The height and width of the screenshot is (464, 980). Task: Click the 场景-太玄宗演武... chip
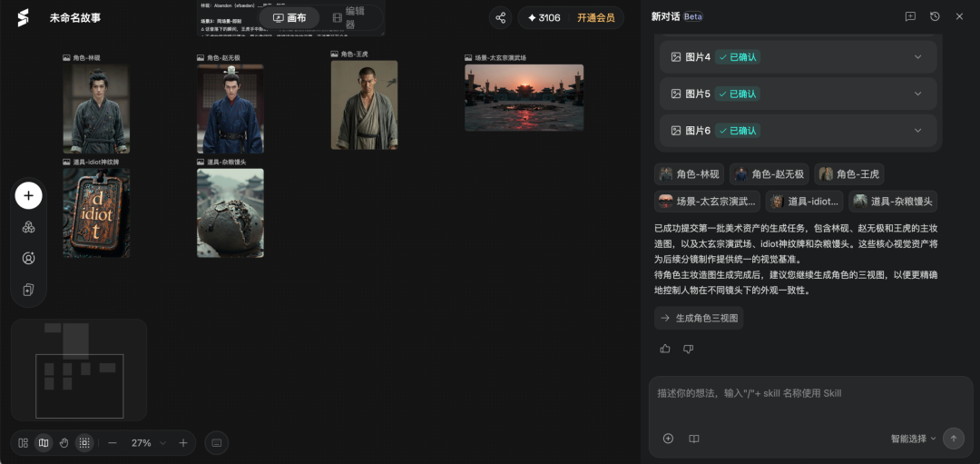coord(707,202)
